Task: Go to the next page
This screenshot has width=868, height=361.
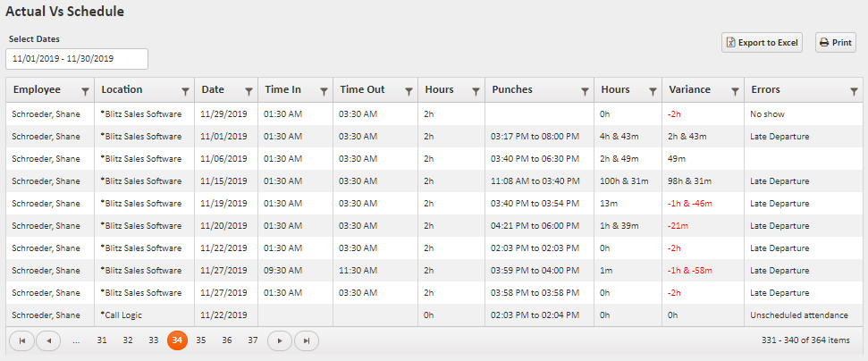Action: click(x=280, y=340)
